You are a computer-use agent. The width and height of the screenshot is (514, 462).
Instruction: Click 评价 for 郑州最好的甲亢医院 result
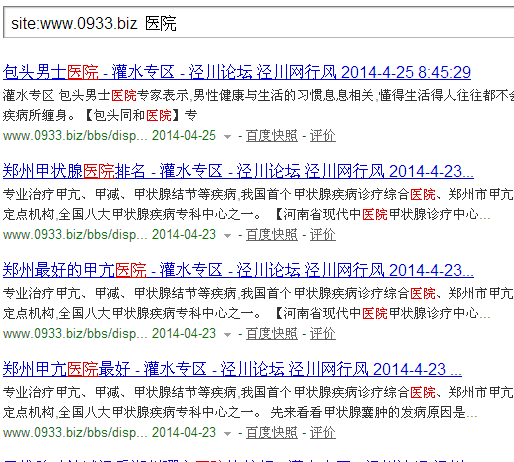click(x=323, y=334)
